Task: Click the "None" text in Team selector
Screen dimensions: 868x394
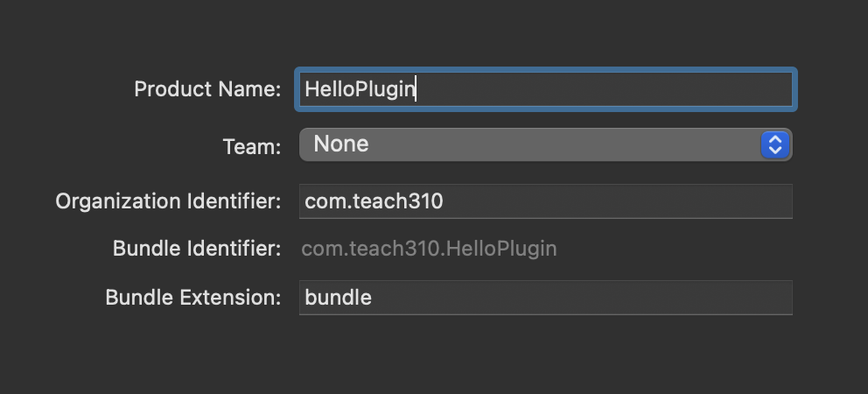Action: 341,144
